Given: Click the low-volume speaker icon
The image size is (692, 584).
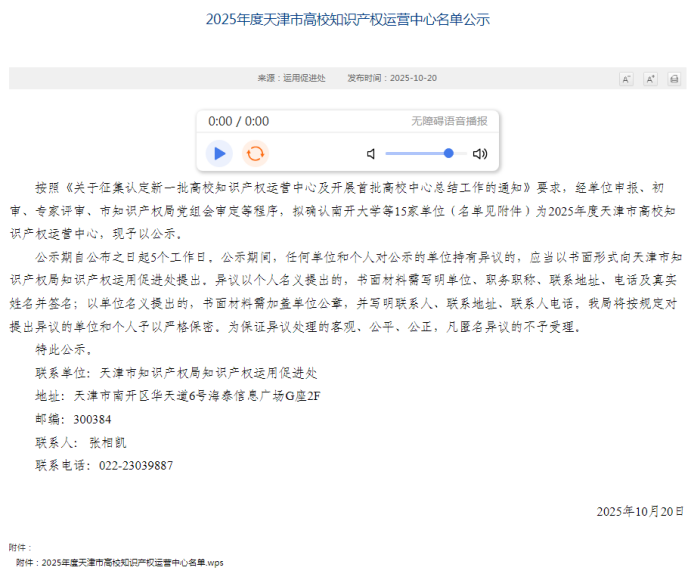Looking at the screenshot, I should point(371,154).
